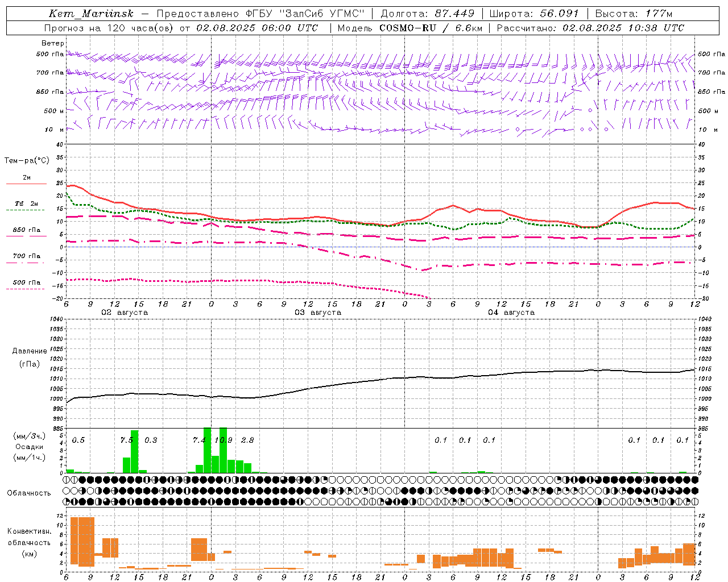Click the 'Конвективн.' convective cloud label
The width and height of the screenshot is (728, 582).
29,531
